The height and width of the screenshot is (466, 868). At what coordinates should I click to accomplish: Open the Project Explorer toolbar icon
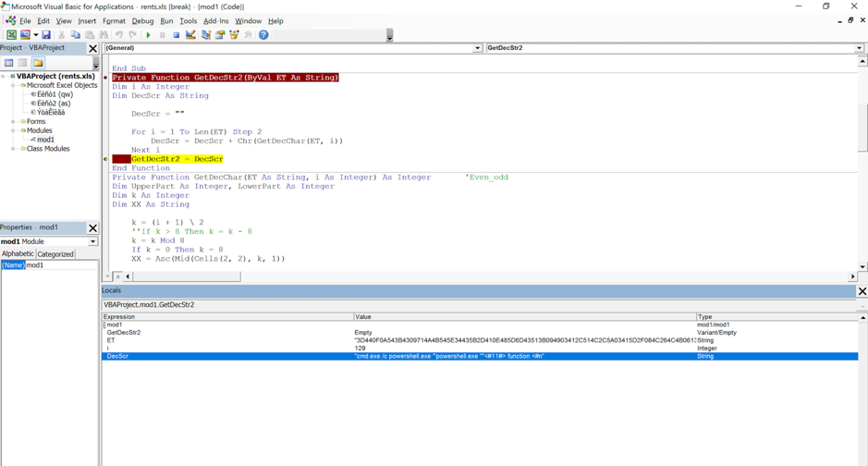(205, 35)
